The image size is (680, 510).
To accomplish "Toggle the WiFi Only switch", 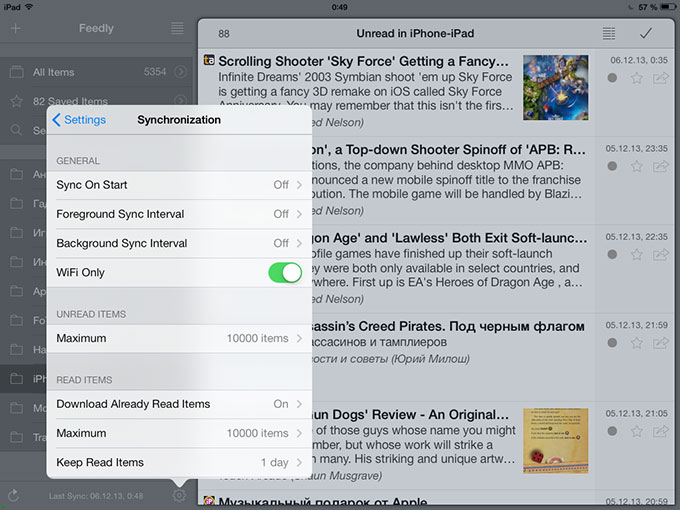I will pos(285,273).
